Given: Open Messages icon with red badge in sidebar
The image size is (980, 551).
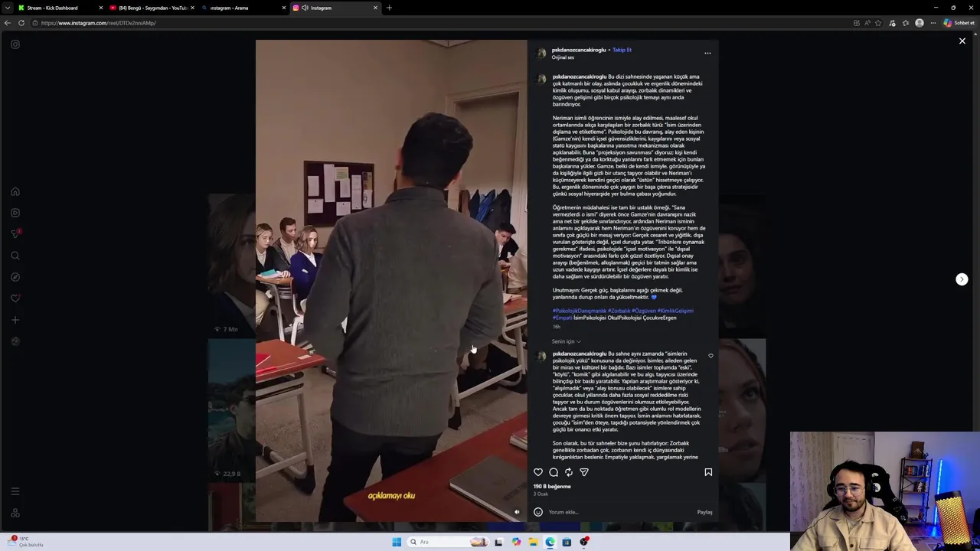Looking at the screenshot, I should pos(15,234).
